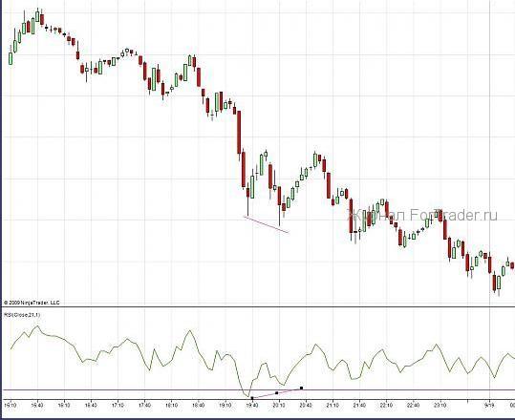Select the 21:10 time axis label
The width and height of the screenshot is (515, 420).
coord(333,406)
